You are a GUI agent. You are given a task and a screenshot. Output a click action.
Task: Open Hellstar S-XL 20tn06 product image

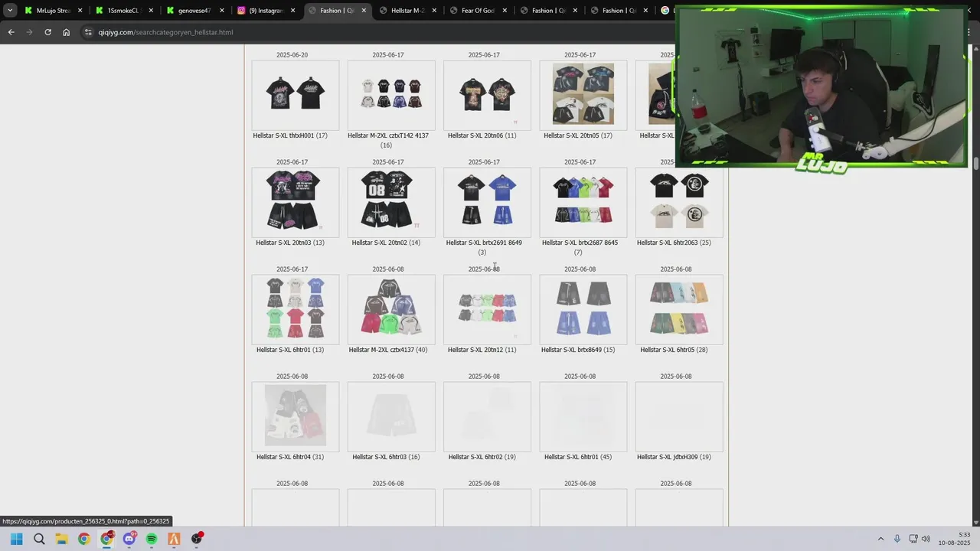pyautogui.click(x=487, y=95)
